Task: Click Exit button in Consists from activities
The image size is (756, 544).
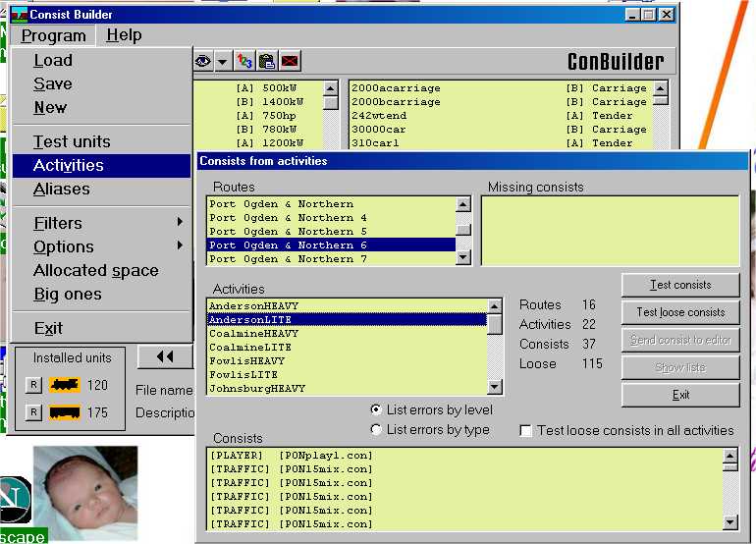Action: coord(680,395)
